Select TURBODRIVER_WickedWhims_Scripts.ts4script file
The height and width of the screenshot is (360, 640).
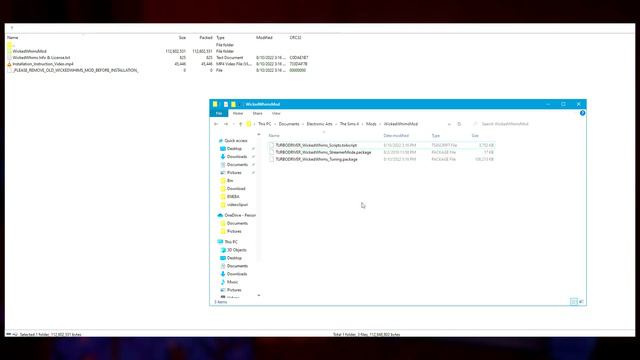coord(316,145)
